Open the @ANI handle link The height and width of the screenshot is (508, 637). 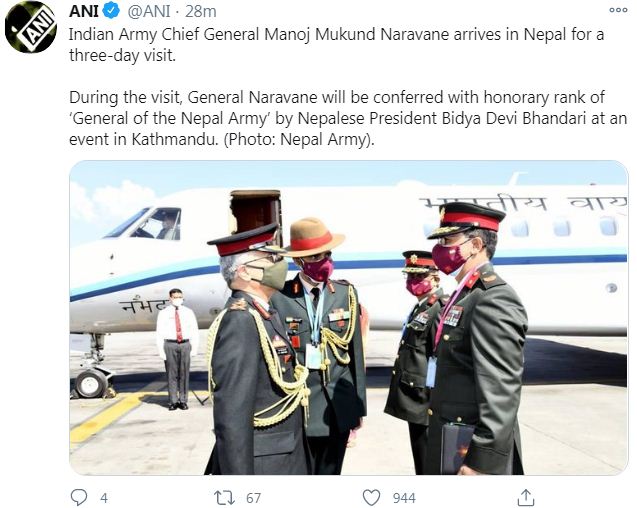point(149,11)
